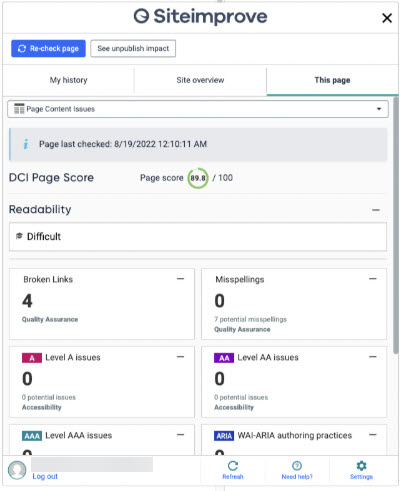The height and width of the screenshot is (491, 402).
Task: Click the info icon beside Page last checked
Action: click(x=26, y=144)
